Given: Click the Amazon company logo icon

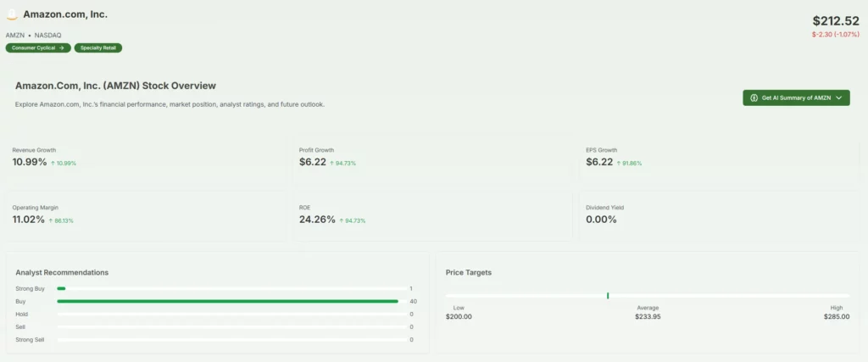Looking at the screenshot, I should click(x=12, y=15).
